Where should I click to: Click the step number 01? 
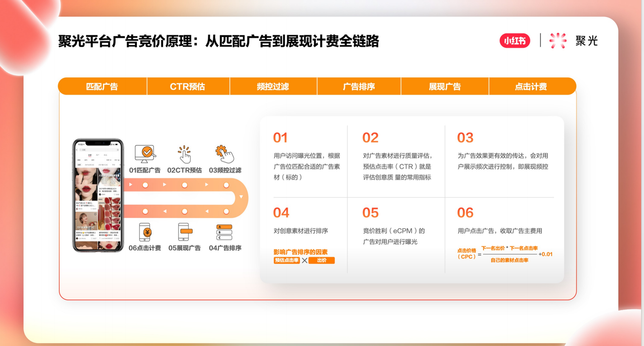(280, 137)
